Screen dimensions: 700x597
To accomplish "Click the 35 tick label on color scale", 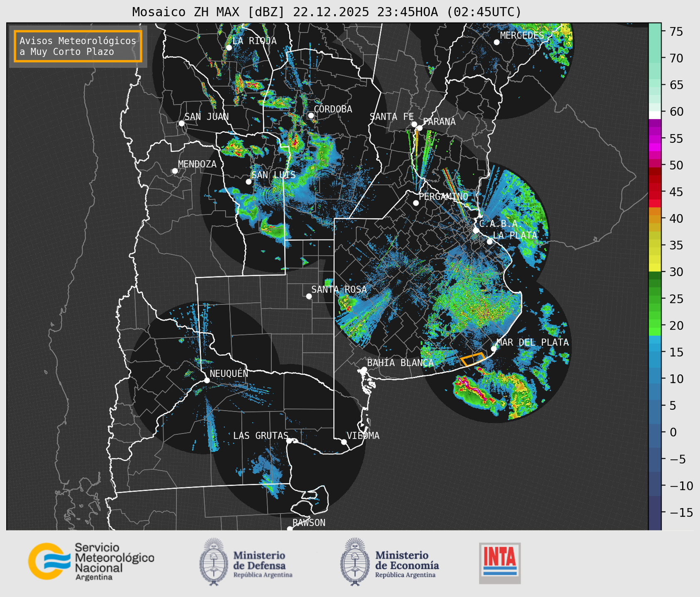I will click(x=677, y=245).
